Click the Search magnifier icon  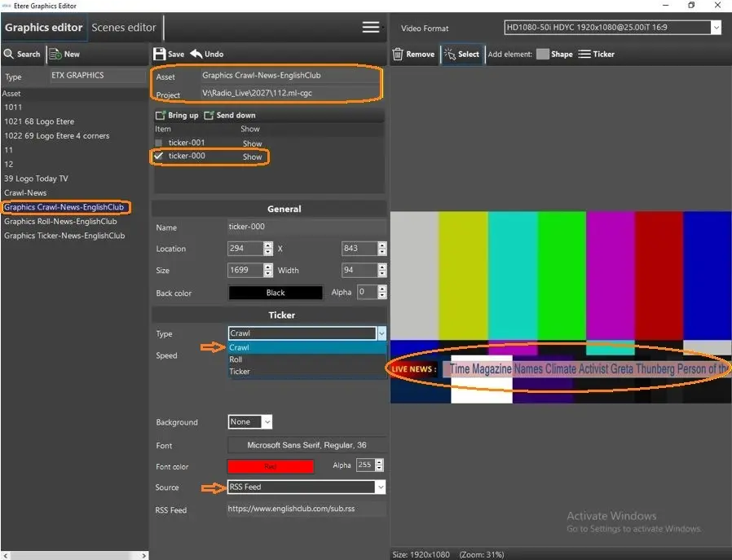click(x=9, y=55)
